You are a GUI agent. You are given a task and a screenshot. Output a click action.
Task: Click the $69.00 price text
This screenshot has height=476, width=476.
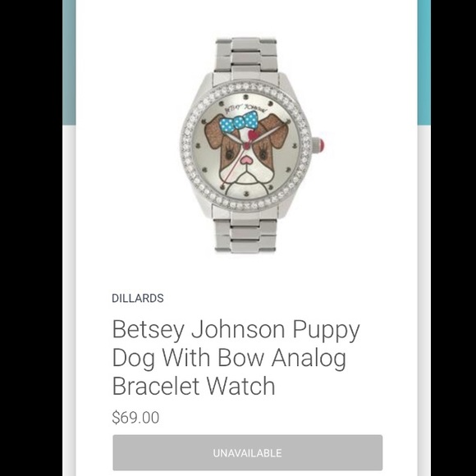point(135,418)
